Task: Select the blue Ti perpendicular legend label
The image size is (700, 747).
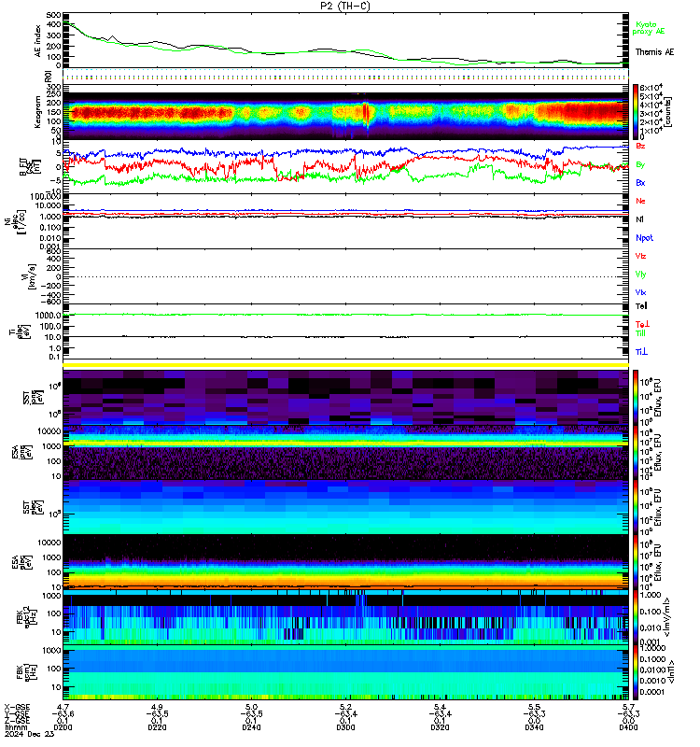Action: [x=641, y=352]
